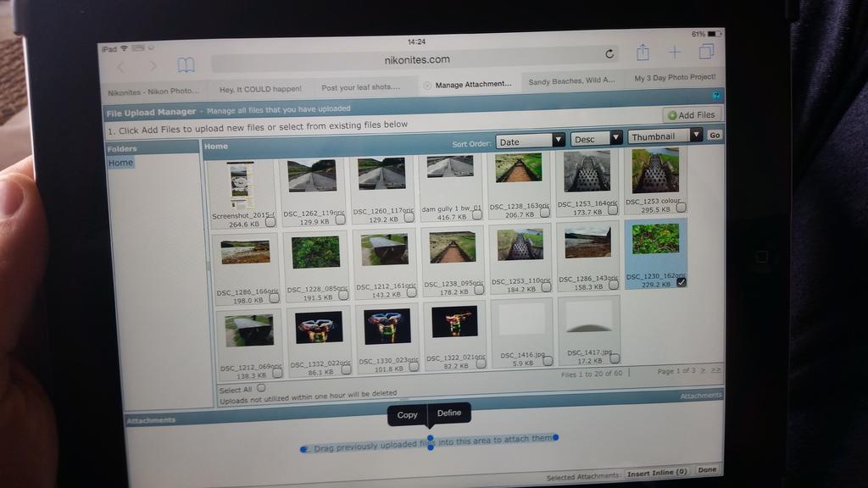The image size is (868, 488).
Task: Open the Date sort order dropdown
Action: pyautogui.click(x=531, y=141)
